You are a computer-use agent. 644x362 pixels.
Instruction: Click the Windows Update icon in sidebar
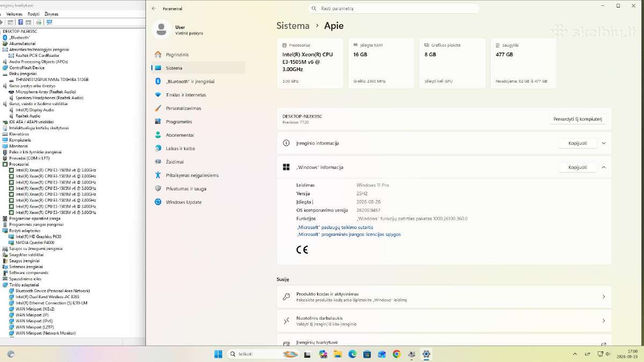[x=158, y=202]
